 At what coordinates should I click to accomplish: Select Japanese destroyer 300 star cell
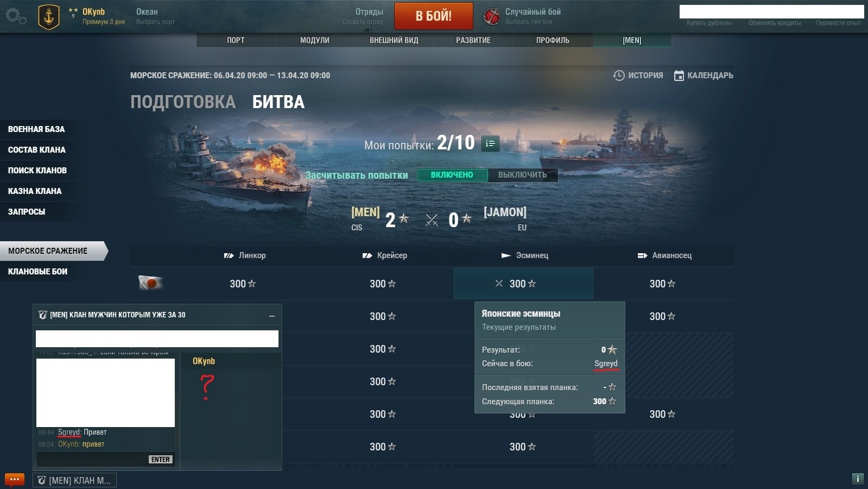coord(523,284)
